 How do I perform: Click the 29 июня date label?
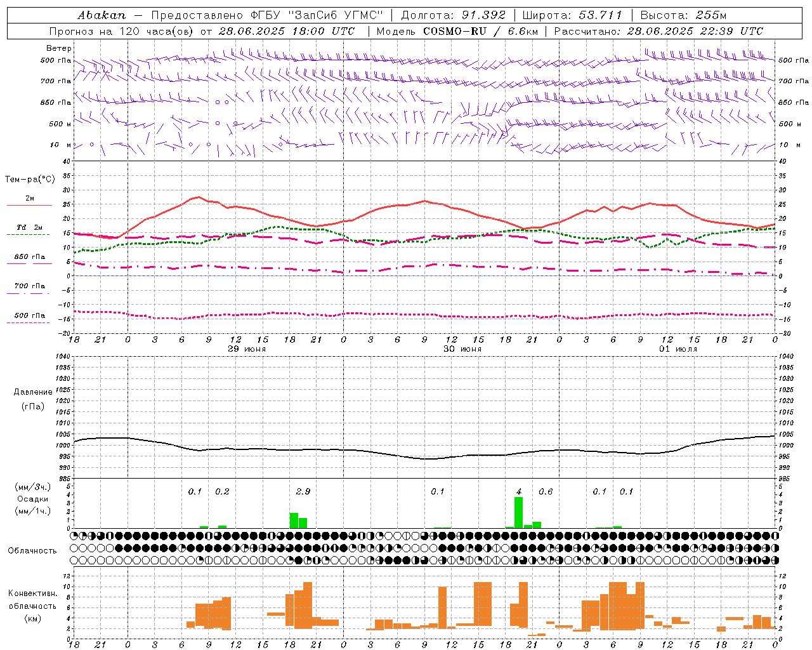pyautogui.click(x=247, y=349)
